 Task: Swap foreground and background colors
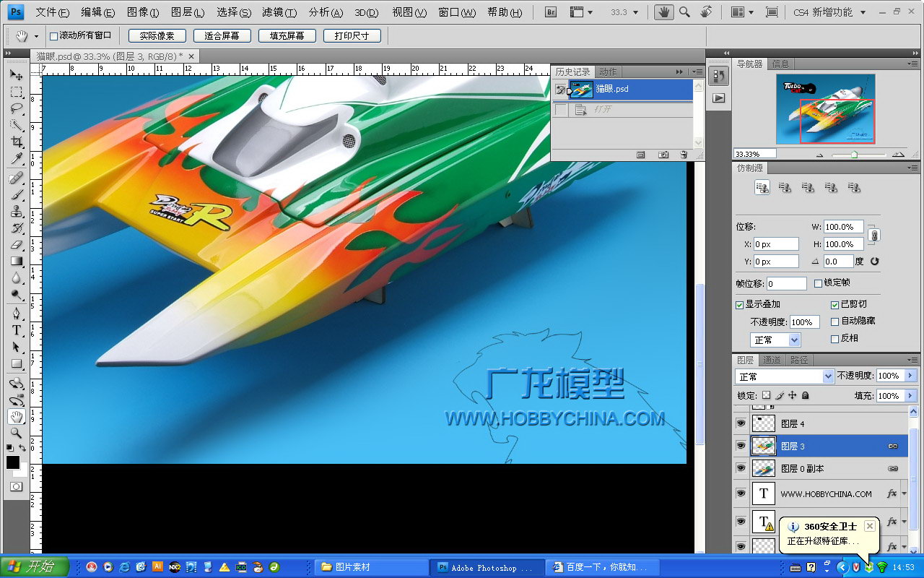(x=23, y=449)
